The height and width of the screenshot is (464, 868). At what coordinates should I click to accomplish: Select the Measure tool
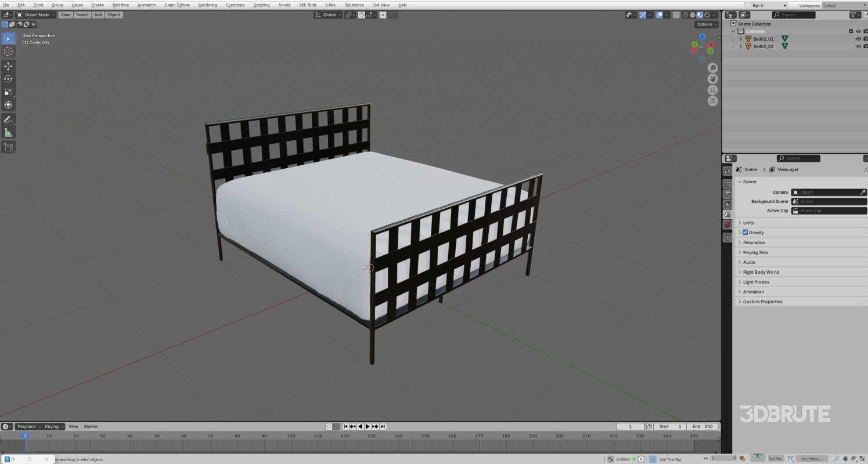(x=8, y=132)
